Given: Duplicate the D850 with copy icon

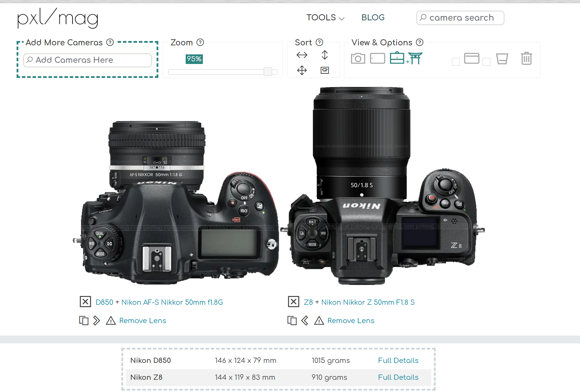Looking at the screenshot, I should point(84,320).
